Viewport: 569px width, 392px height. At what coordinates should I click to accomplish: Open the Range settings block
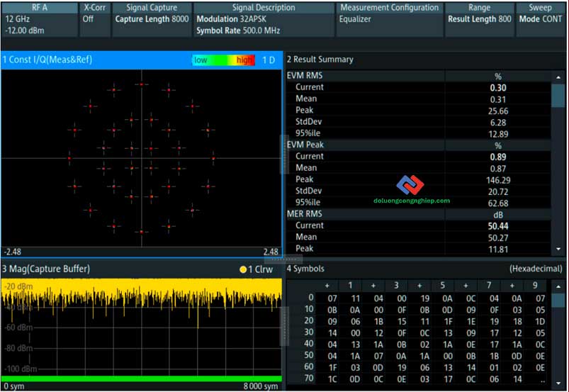480,19
